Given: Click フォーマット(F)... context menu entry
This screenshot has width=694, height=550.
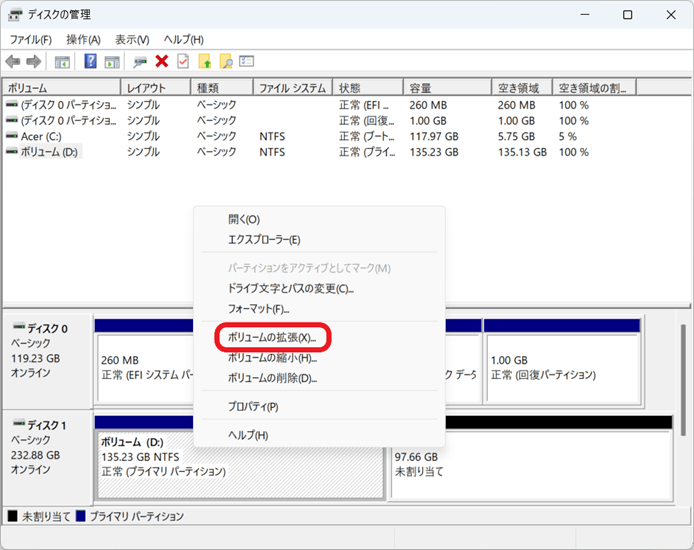Looking at the screenshot, I should [x=259, y=308].
